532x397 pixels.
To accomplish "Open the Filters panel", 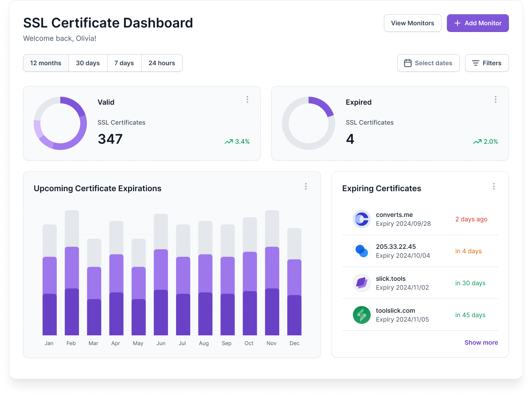I will coord(487,63).
